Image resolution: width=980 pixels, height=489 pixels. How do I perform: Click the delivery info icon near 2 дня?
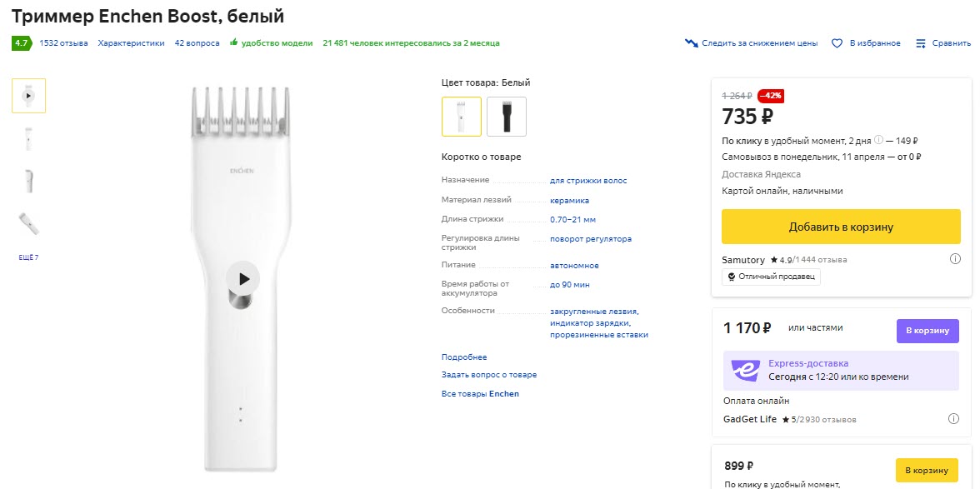point(878,140)
